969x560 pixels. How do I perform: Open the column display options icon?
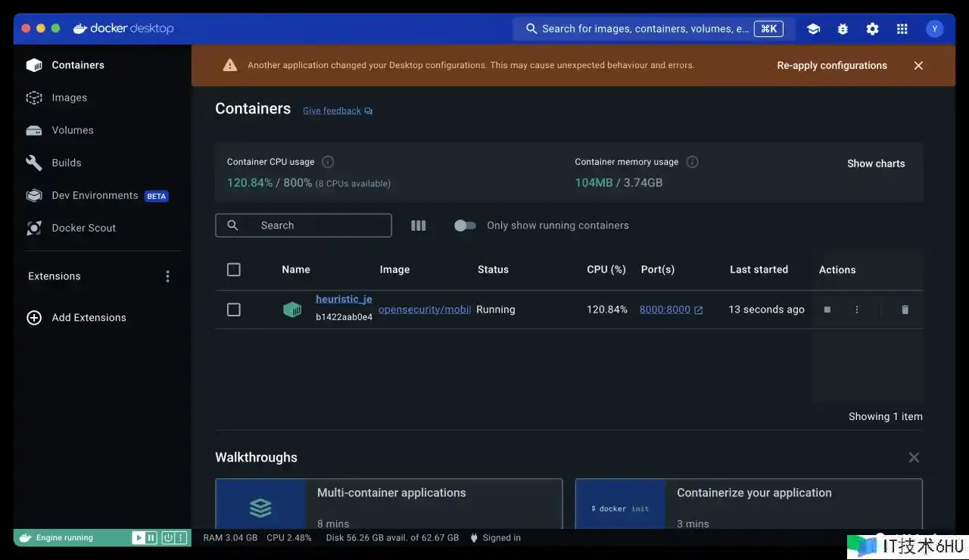(418, 226)
